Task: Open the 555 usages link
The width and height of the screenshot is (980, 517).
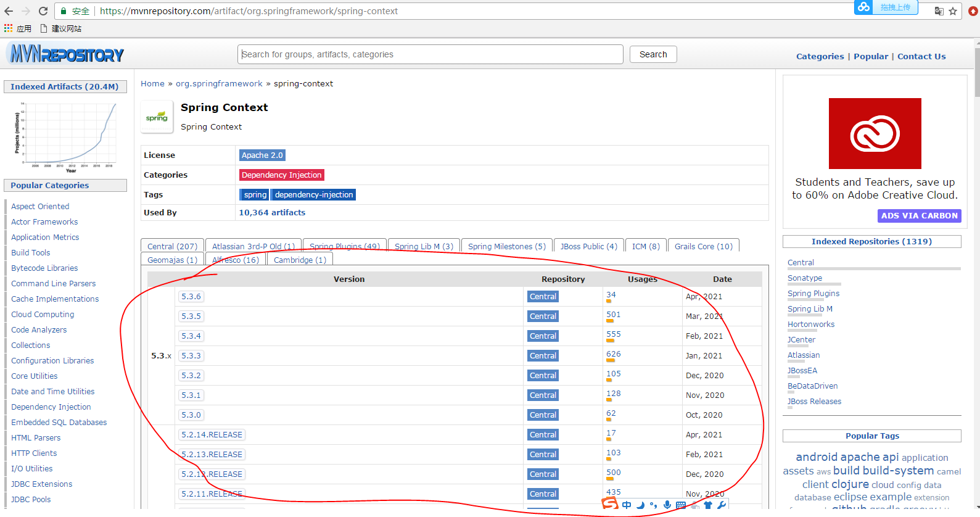Action: (614, 334)
